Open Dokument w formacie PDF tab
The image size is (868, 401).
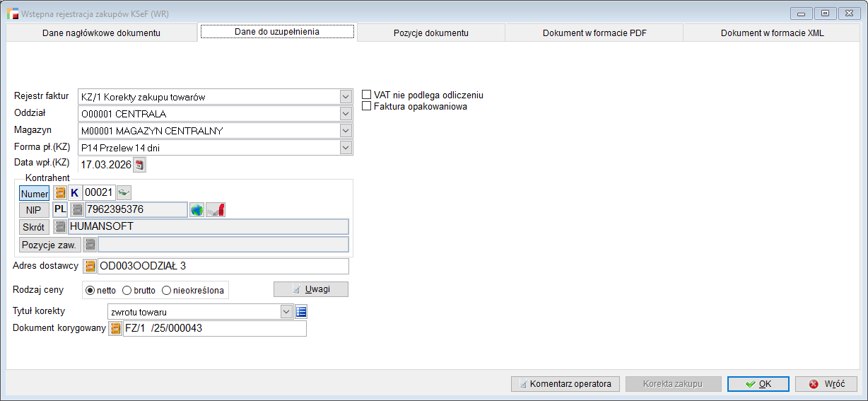(x=594, y=33)
